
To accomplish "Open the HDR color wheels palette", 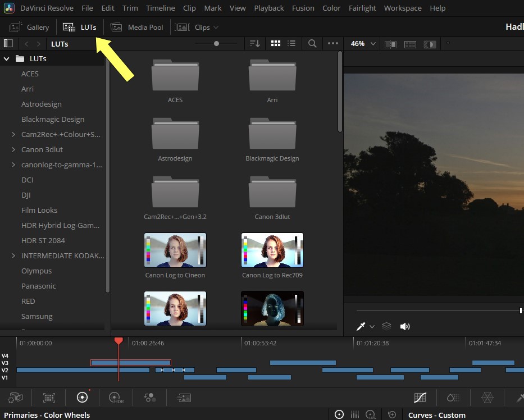I will pyautogui.click(x=116, y=398).
